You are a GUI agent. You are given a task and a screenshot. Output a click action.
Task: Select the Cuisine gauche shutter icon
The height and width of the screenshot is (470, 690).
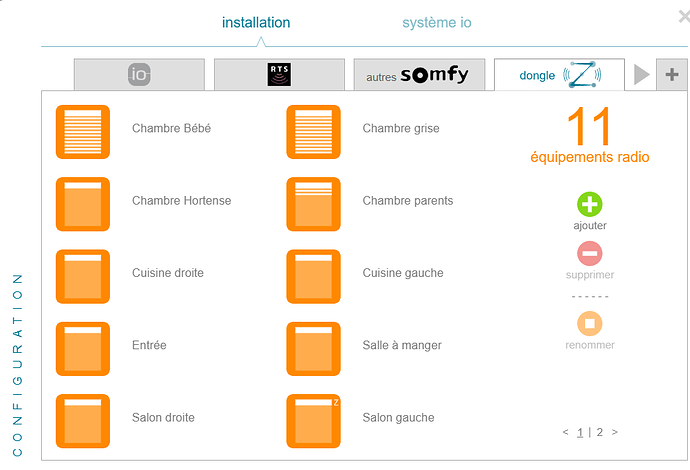pyautogui.click(x=313, y=275)
